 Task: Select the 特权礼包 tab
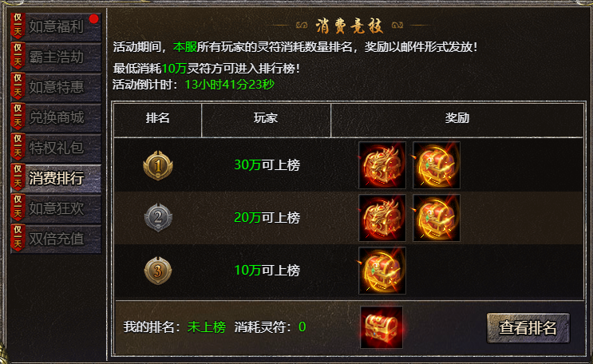tap(56, 148)
